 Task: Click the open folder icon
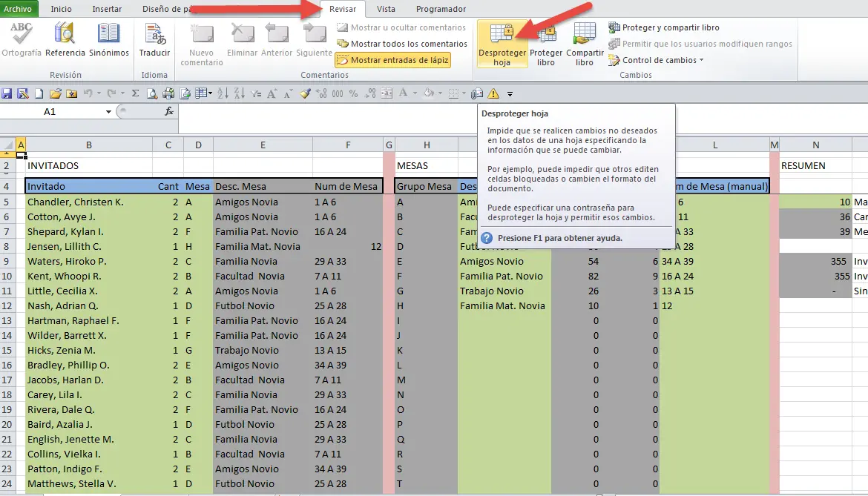point(55,93)
